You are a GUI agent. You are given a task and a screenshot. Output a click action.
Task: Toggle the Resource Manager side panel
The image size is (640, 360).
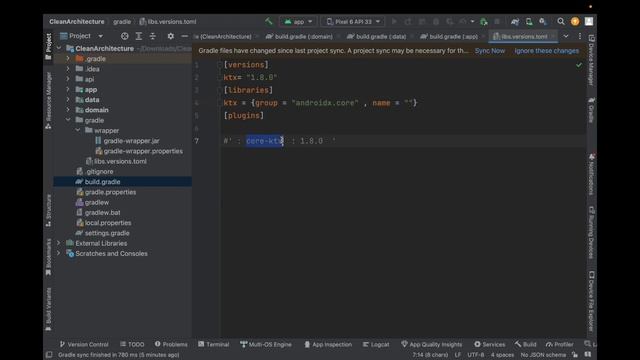coord(49,100)
